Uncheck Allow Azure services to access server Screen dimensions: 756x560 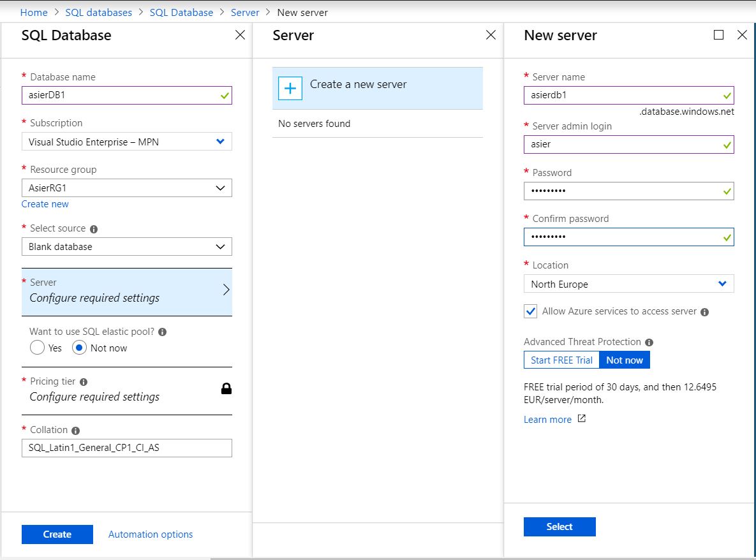pyautogui.click(x=531, y=311)
